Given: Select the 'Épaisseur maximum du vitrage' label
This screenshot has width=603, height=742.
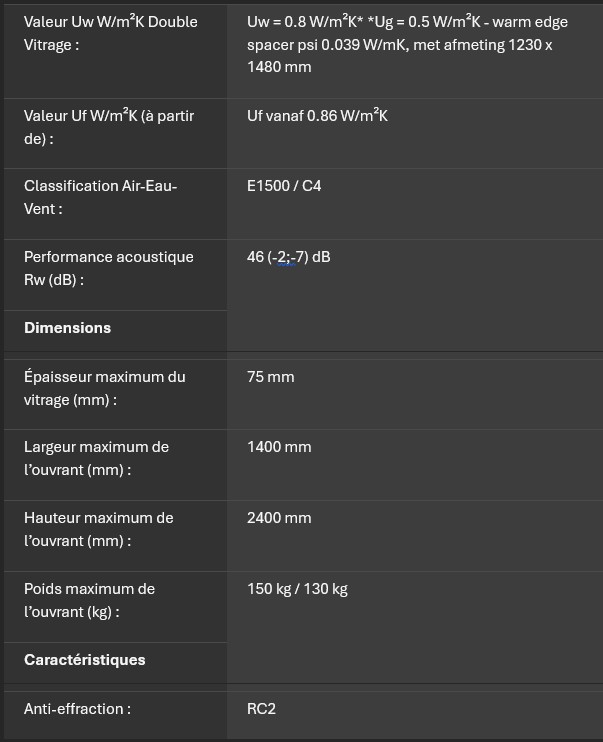Looking at the screenshot, I should pyautogui.click(x=104, y=388).
